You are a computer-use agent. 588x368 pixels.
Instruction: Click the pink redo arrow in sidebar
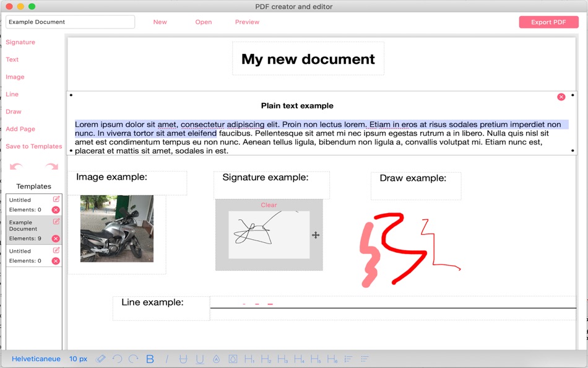(x=52, y=166)
